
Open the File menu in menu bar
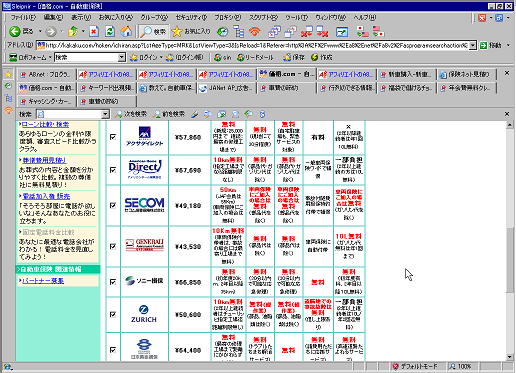pyautogui.click(x=23, y=17)
